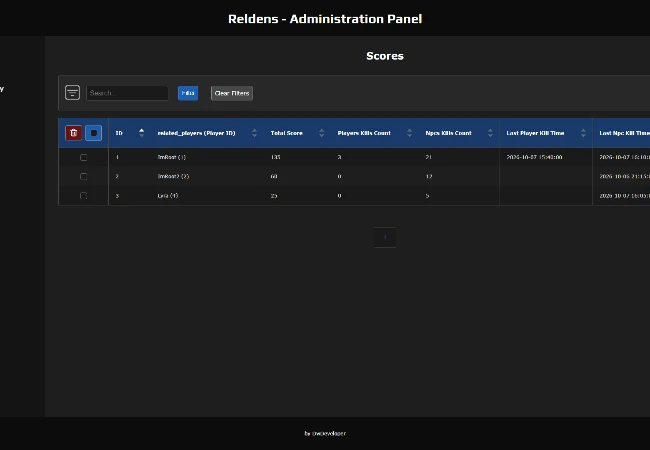This screenshot has width=650, height=450.
Task: Open pagination page 1
Action: pyautogui.click(x=385, y=237)
